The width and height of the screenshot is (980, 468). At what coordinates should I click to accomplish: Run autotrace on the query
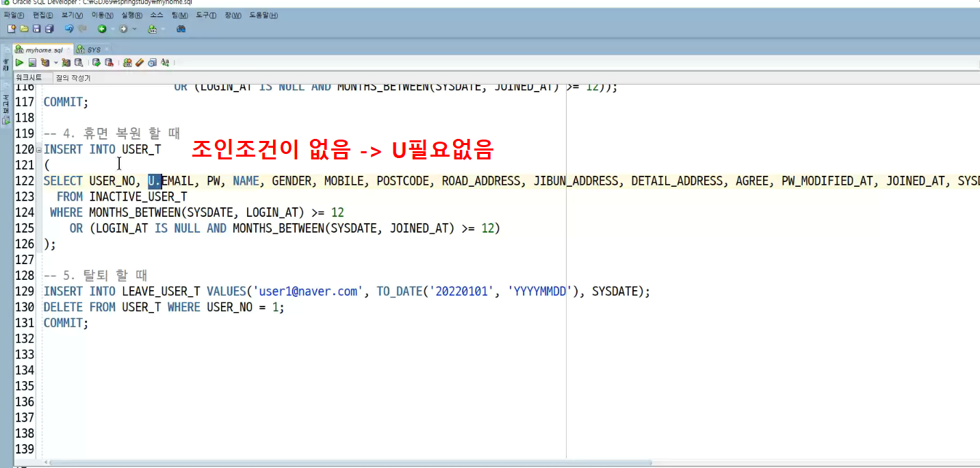[x=66, y=62]
